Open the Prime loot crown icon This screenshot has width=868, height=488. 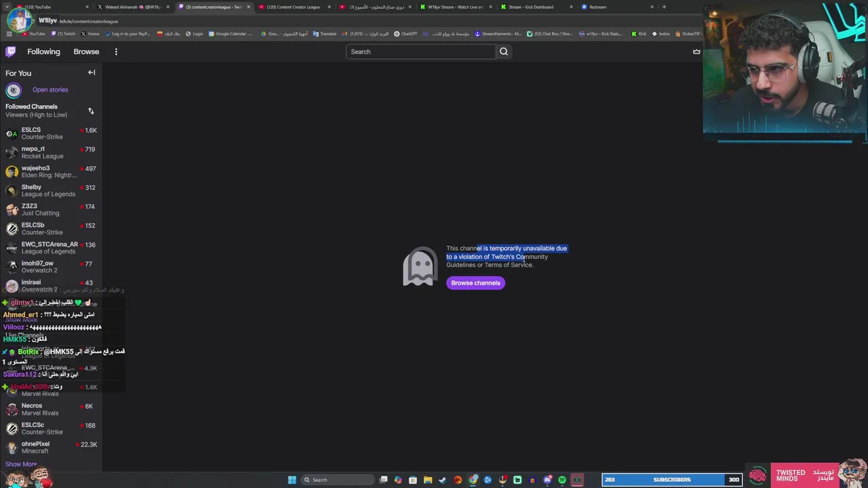[x=696, y=52]
